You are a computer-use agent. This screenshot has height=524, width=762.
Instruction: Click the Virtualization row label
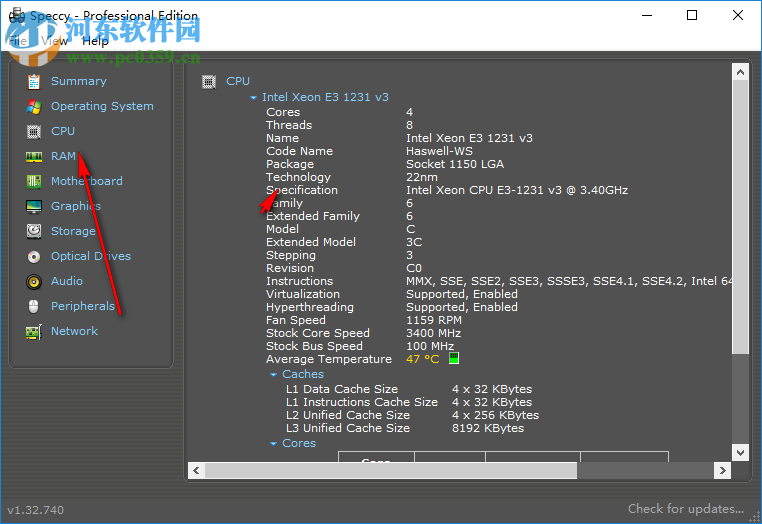[x=303, y=294]
